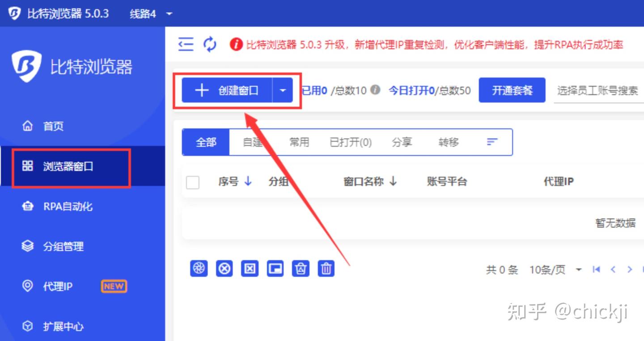Image resolution: width=644 pixels, height=341 pixels.
Task: Click the boxed X close-window icon
Action: [250, 268]
